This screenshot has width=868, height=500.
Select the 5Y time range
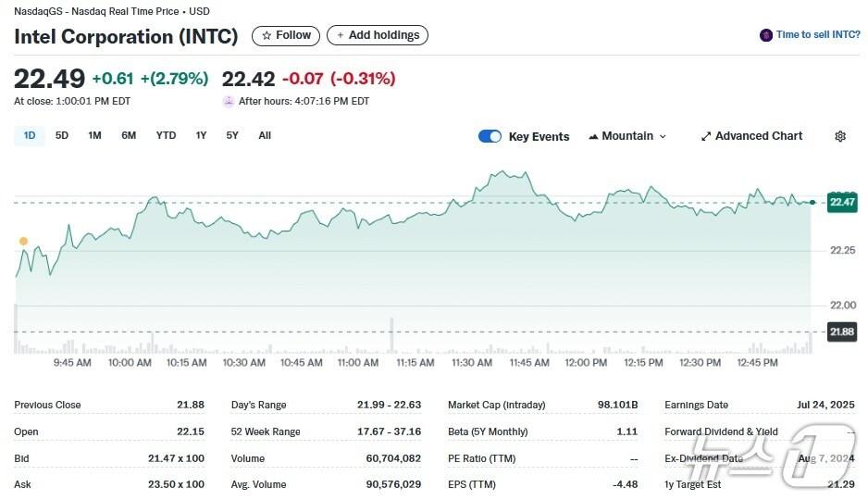pyautogui.click(x=232, y=135)
